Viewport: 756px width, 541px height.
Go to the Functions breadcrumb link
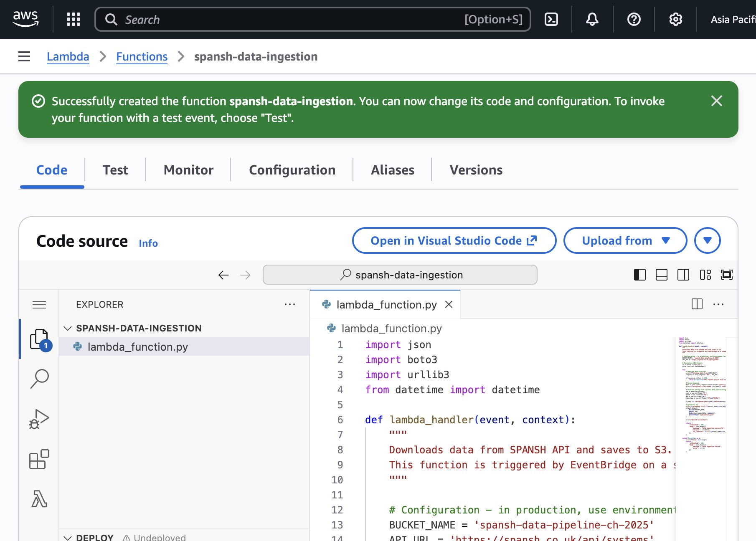(142, 56)
